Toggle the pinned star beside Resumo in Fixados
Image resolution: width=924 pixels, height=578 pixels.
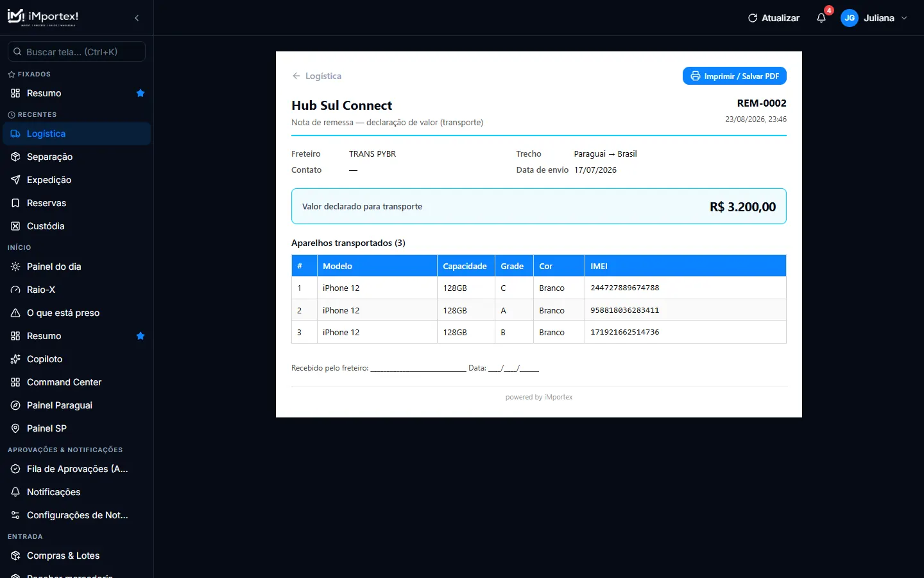coord(141,93)
